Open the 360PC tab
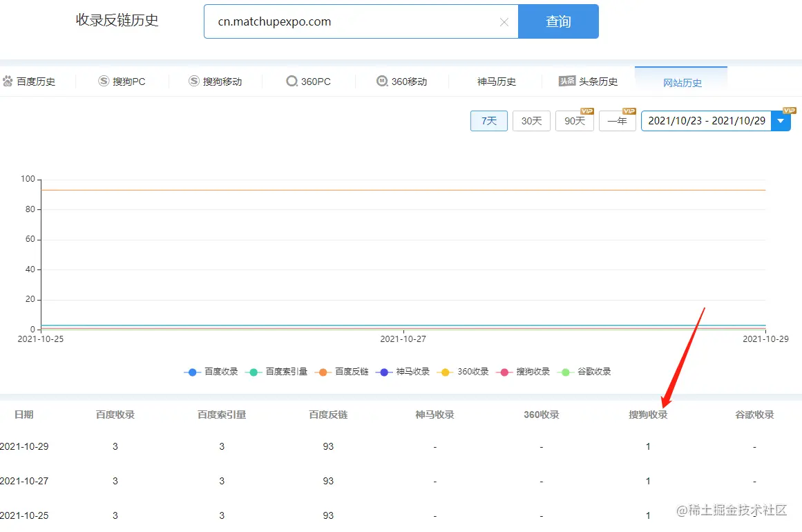The width and height of the screenshot is (802, 532). (308, 82)
